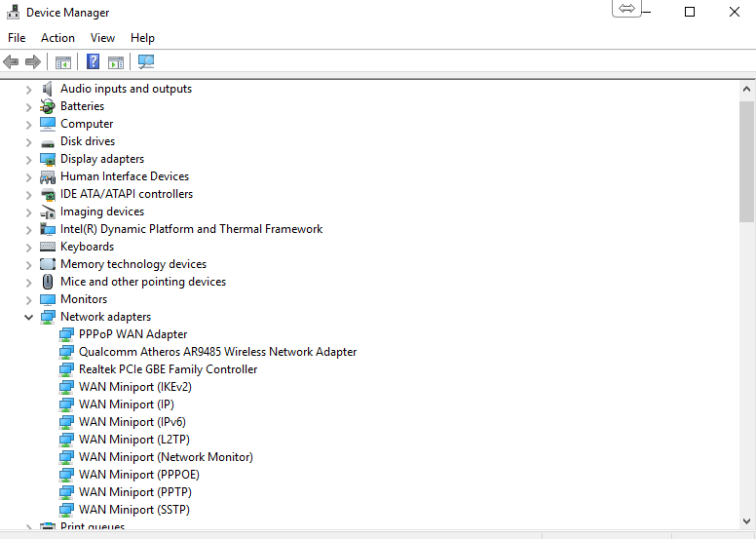Select WAN Miniport (SSTP) device
The image size is (756, 539).
(134, 510)
